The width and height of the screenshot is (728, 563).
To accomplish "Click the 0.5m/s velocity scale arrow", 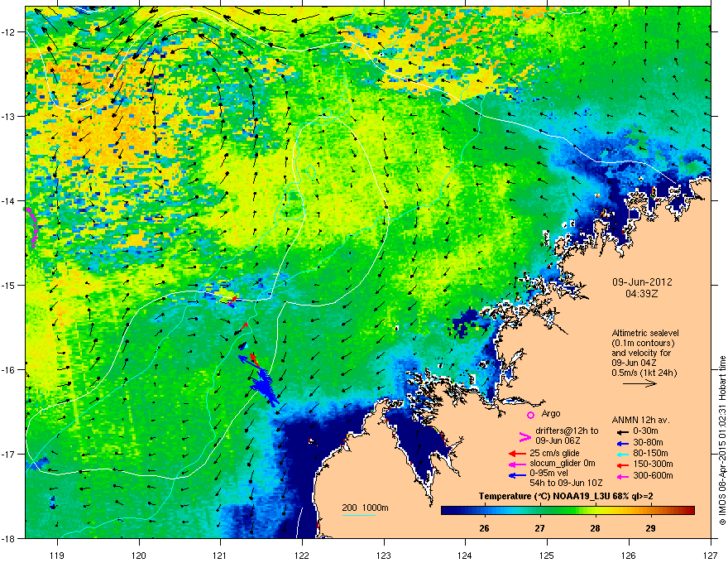I will click(x=639, y=383).
